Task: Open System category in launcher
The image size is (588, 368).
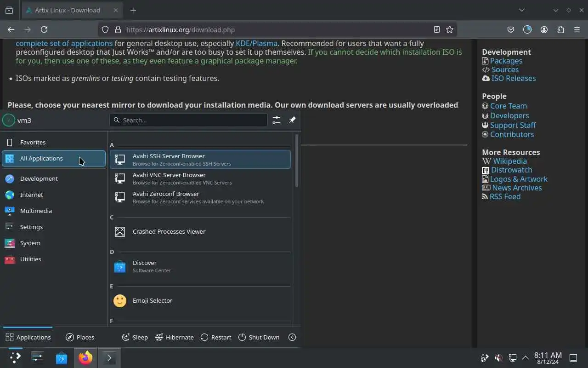Action: 54,243
